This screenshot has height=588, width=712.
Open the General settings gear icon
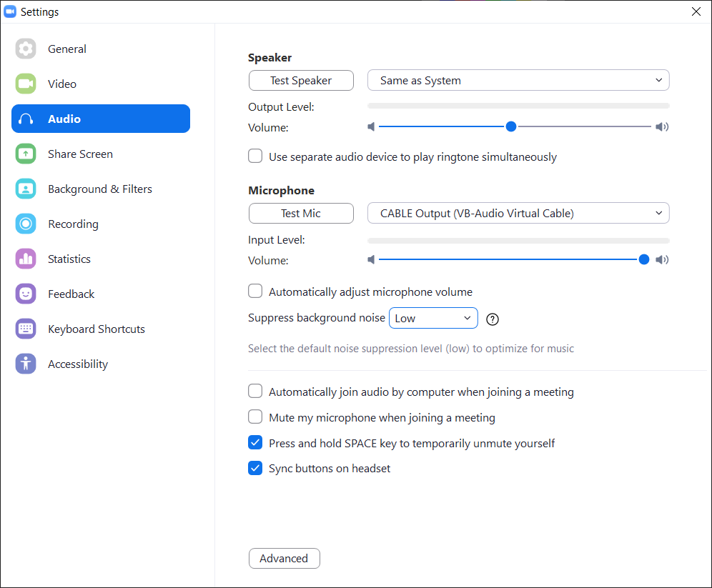(26, 49)
